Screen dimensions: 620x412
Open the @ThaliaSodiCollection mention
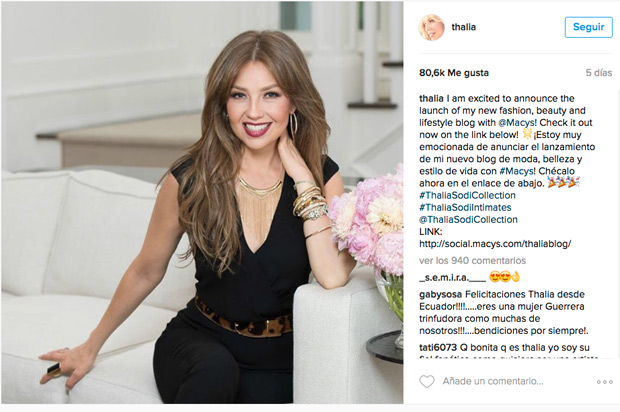(468, 220)
